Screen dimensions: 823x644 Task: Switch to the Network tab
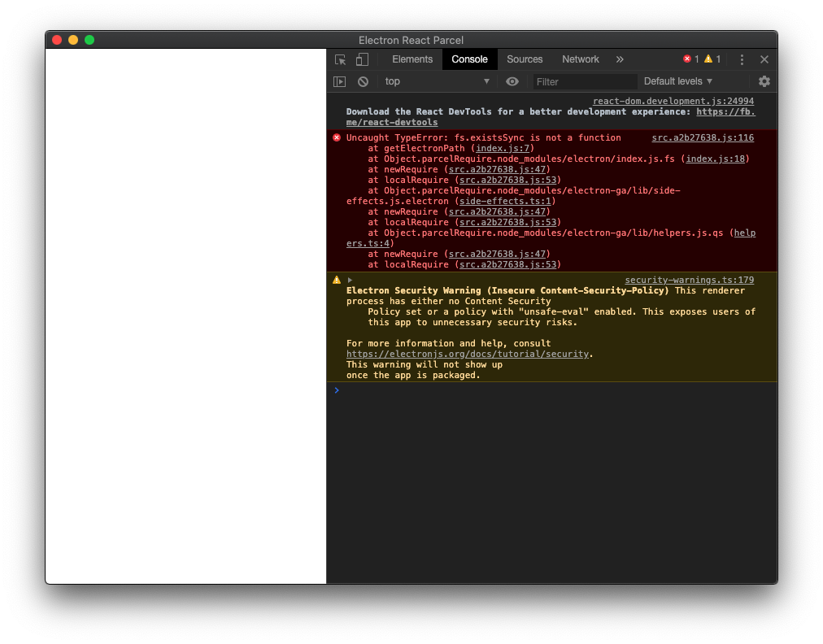click(581, 59)
